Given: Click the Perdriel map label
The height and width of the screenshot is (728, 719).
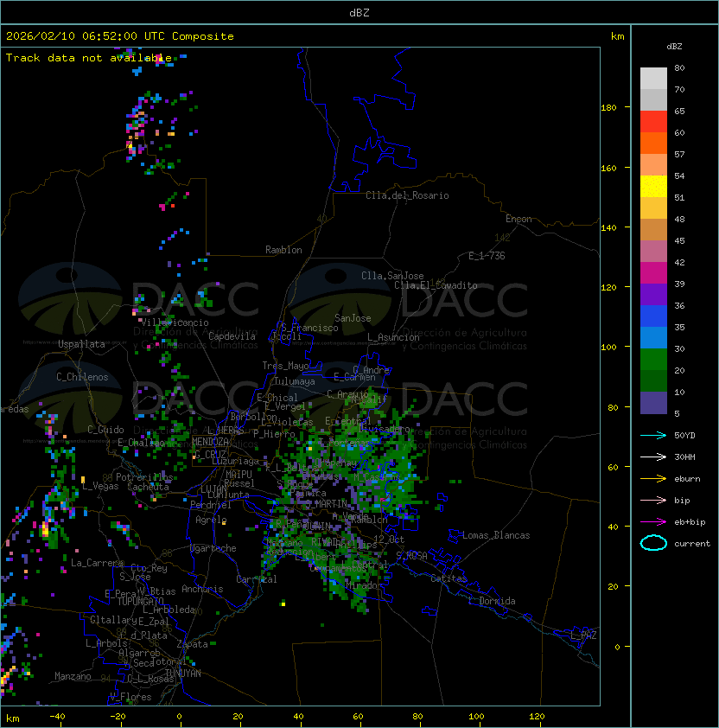Looking at the screenshot, I should pos(210,505).
